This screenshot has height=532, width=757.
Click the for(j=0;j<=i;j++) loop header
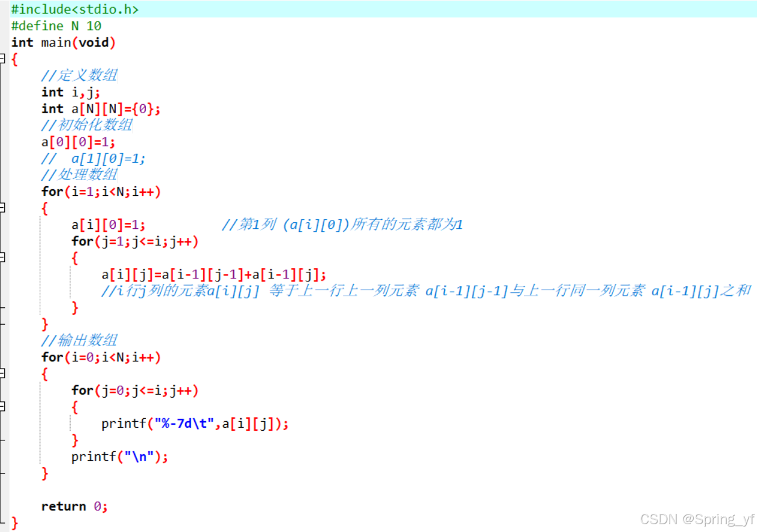pyautogui.click(x=135, y=390)
